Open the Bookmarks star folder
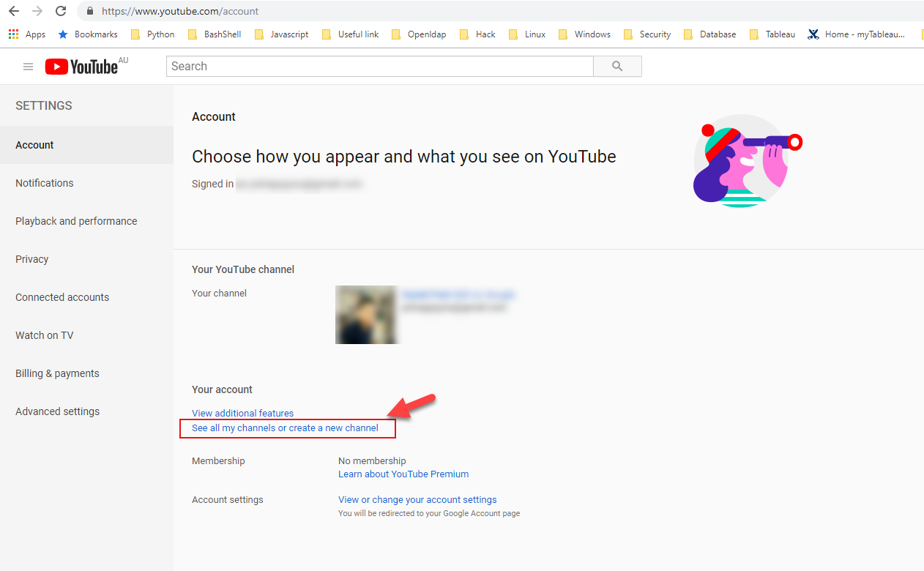The height and width of the screenshot is (571, 924). pyautogui.click(x=87, y=34)
